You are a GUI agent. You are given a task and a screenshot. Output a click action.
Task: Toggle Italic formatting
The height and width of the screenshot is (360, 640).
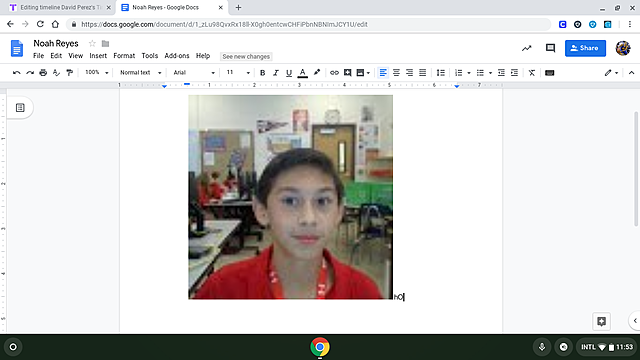pos(276,73)
